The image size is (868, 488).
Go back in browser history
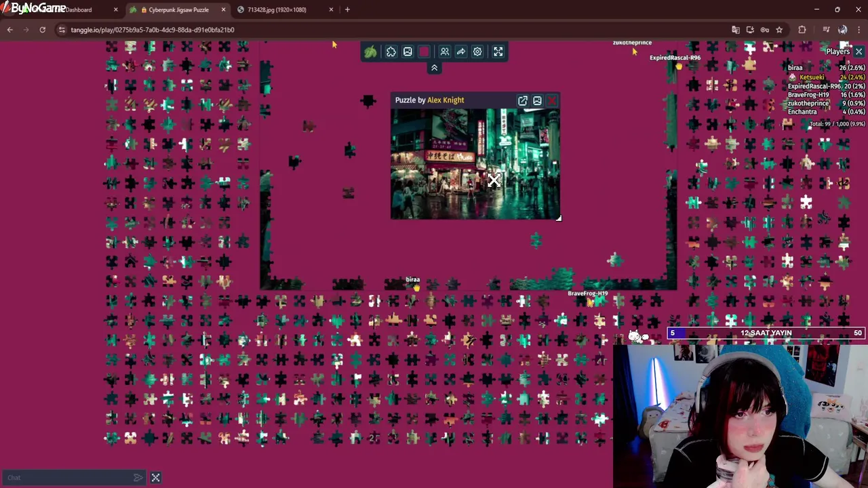pos(9,30)
